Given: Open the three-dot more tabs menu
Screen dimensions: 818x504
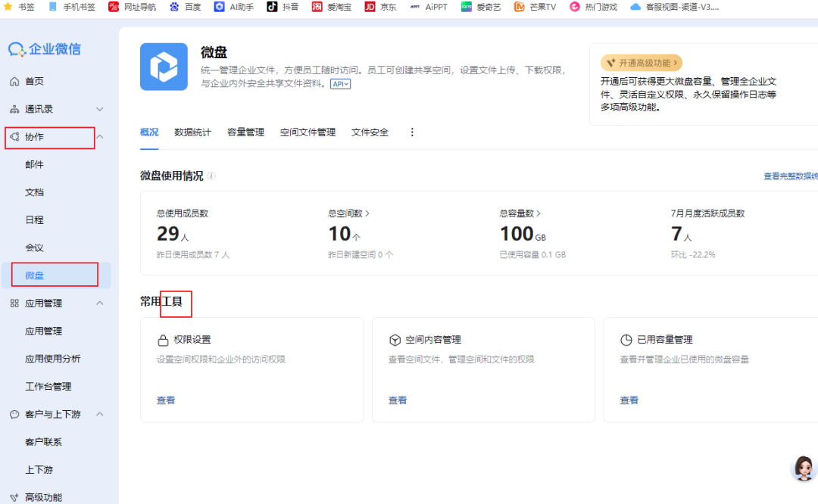Looking at the screenshot, I should tap(412, 132).
